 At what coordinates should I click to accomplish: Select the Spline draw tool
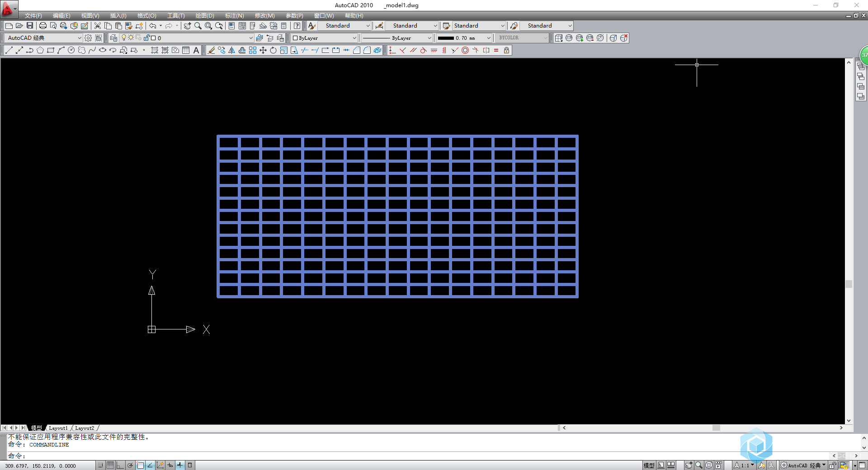click(x=92, y=50)
